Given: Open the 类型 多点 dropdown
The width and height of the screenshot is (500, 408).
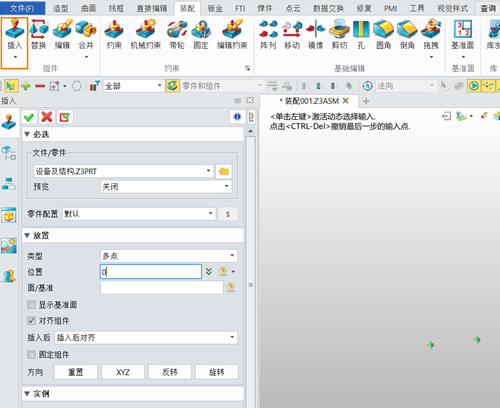Looking at the screenshot, I should (169, 256).
